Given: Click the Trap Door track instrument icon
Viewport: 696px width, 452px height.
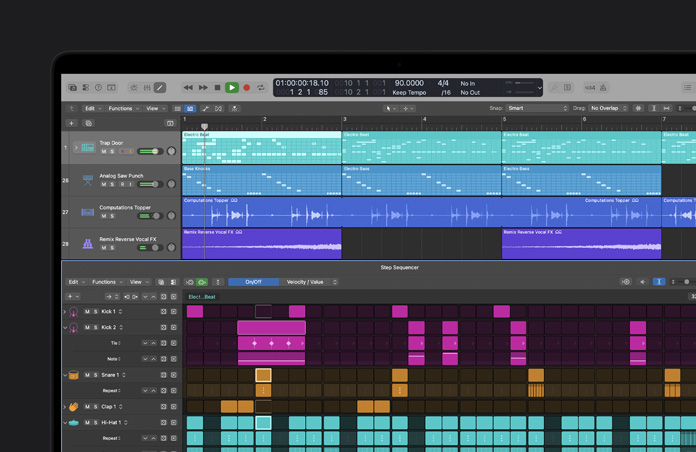Looking at the screenshot, I should pyautogui.click(x=88, y=148).
